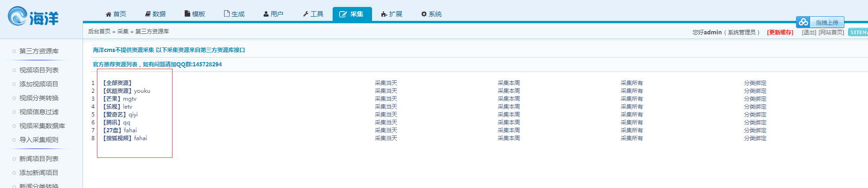
Task: Click the SITEMAP button
Action: click(x=858, y=32)
